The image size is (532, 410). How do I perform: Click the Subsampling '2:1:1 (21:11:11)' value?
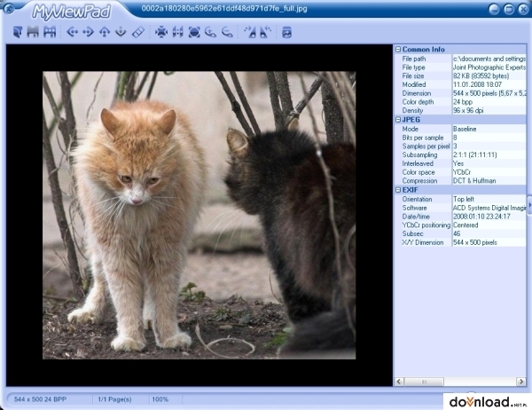point(475,155)
